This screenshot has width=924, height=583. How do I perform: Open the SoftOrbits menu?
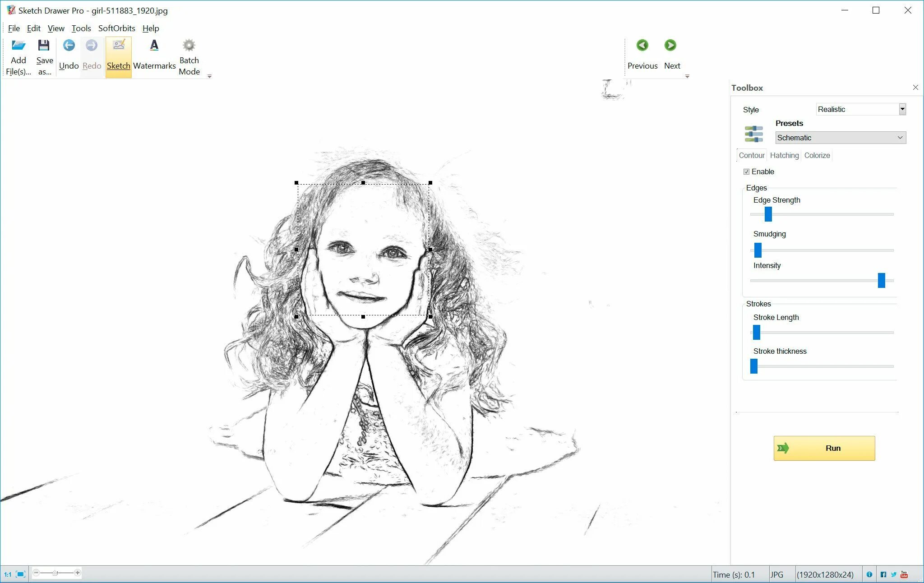(115, 28)
